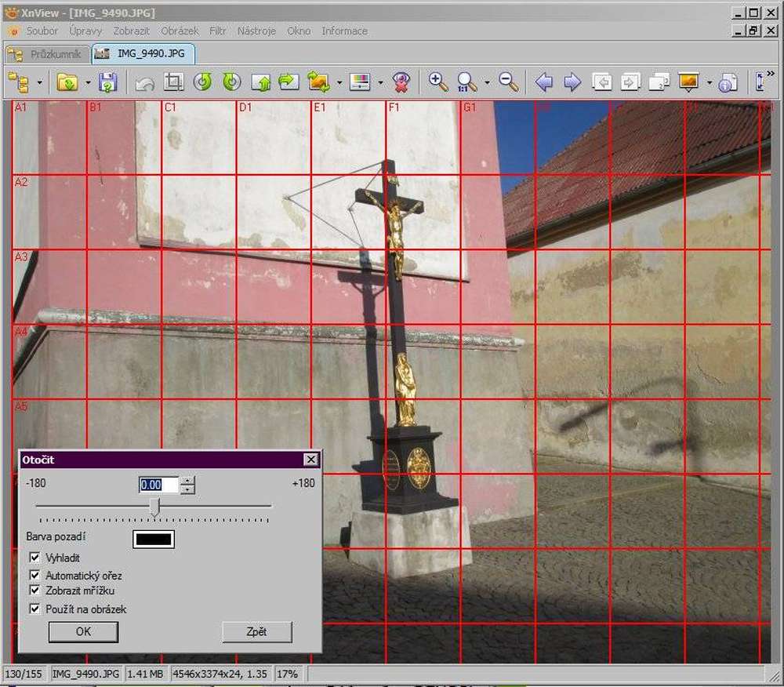Rotate image counter-clockwise using toolbar icon
784x687 pixels.
(x=203, y=82)
